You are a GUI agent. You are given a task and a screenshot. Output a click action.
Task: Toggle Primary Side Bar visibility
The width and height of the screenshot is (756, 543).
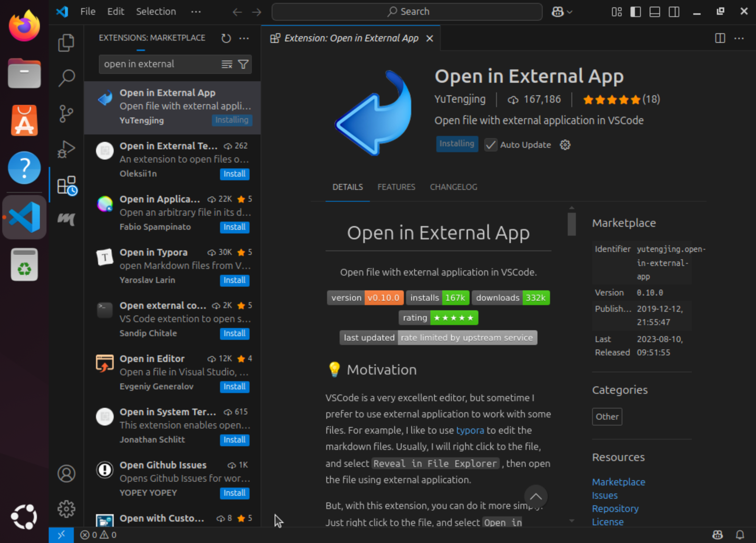(636, 12)
